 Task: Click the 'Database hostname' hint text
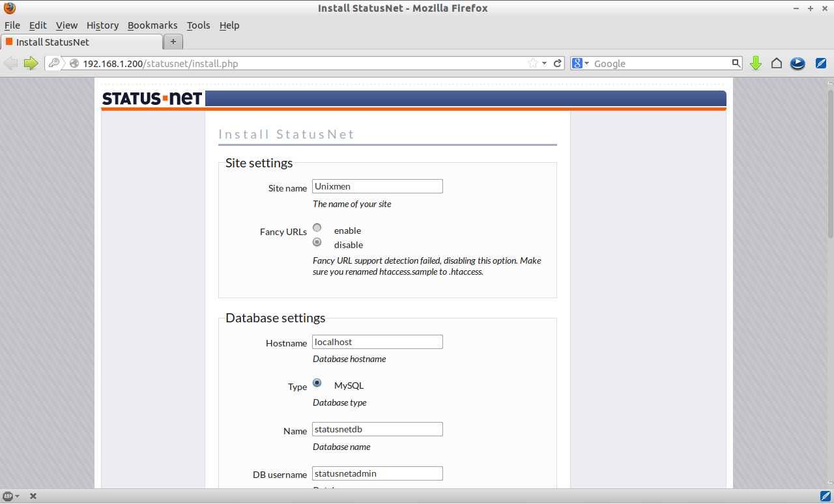[349, 359]
